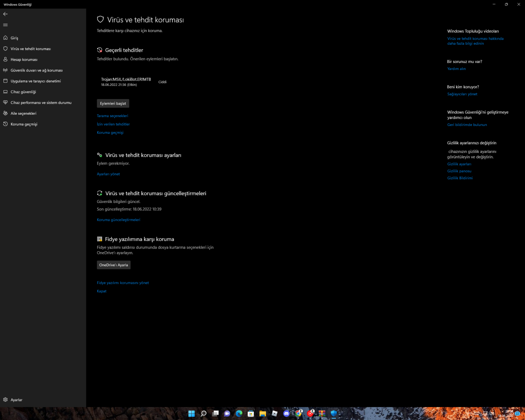Image resolution: width=525 pixels, height=420 pixels.
Task: Open Microsoft Edge from the taskbar
Action: click(239, 413)
